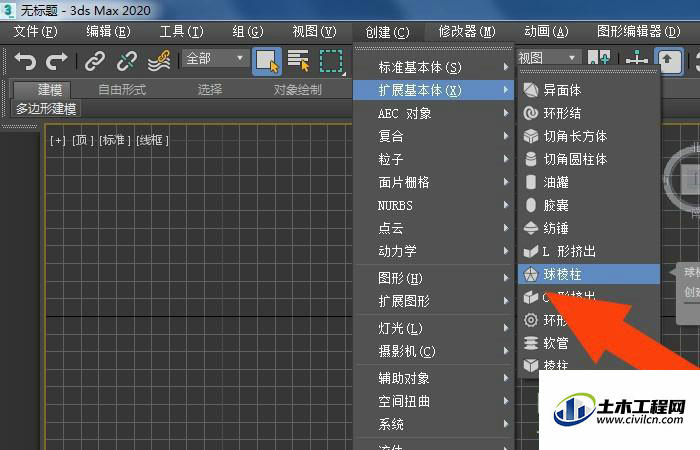This screenshot has width=700, height=450.
Task: Open the 空间扭曲 submenu
Action: [433, 401]
